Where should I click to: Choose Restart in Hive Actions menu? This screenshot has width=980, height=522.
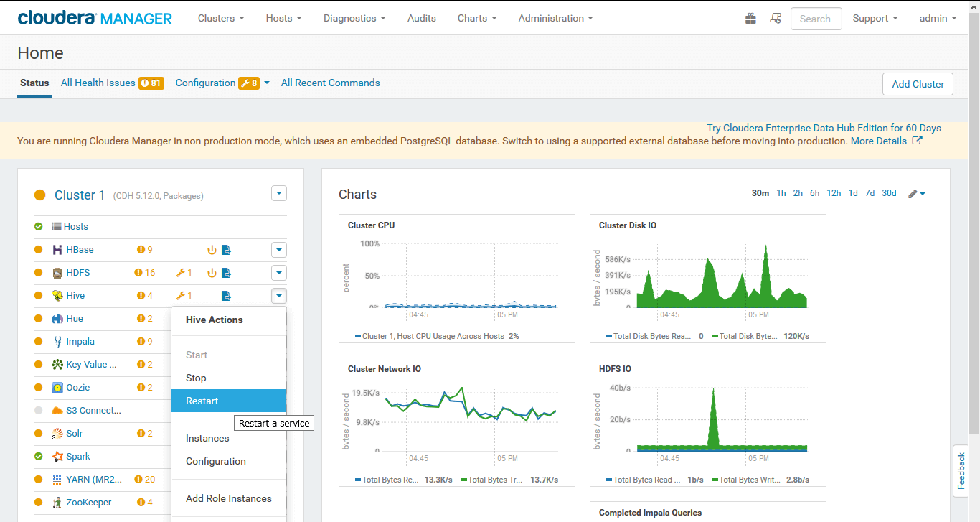pos(229,401)
